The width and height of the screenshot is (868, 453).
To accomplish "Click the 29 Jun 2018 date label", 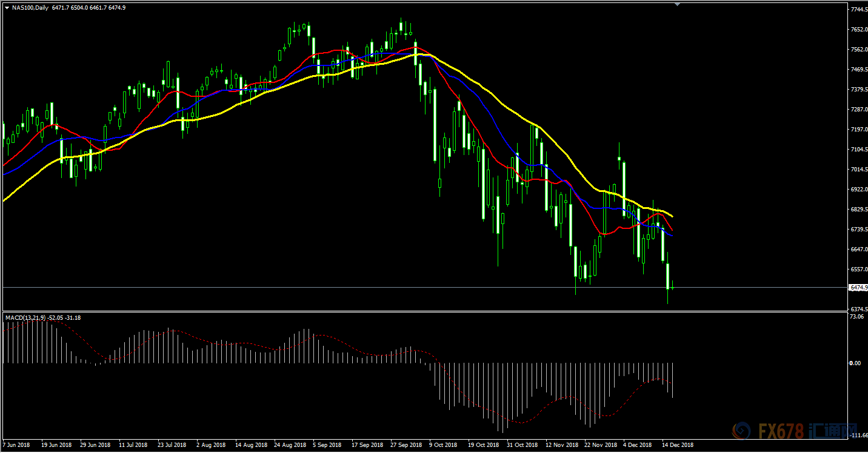I will [95, 445].
